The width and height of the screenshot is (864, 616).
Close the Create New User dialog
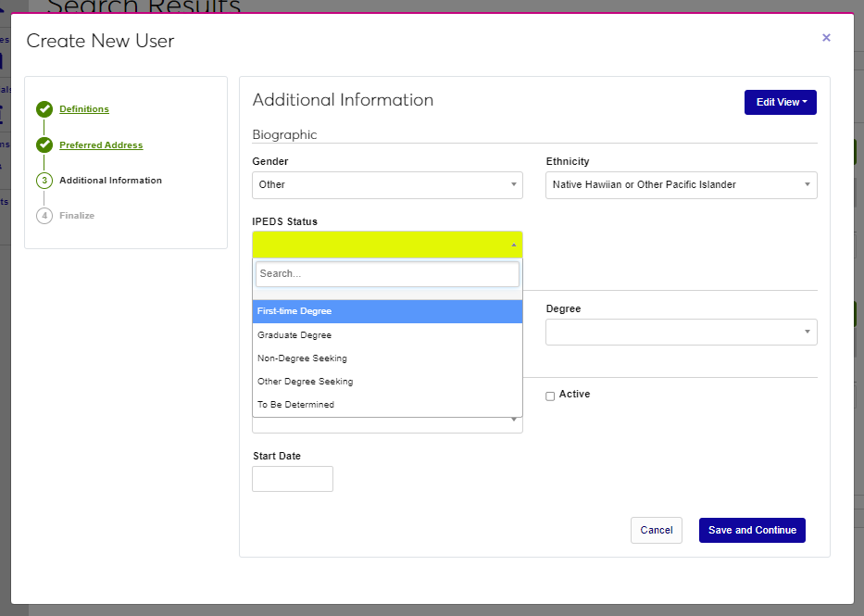pos(826,38)
